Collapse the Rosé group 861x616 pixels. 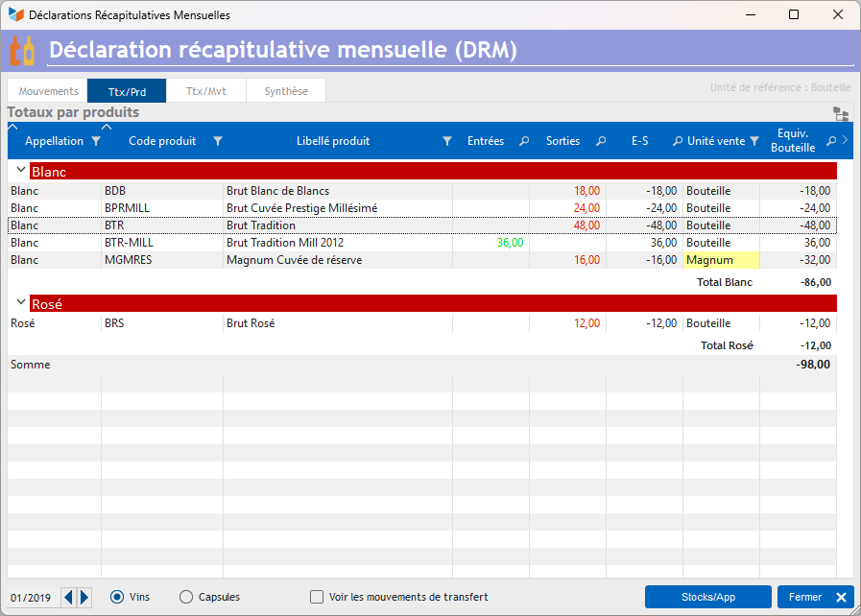click(x=21, y=302)
